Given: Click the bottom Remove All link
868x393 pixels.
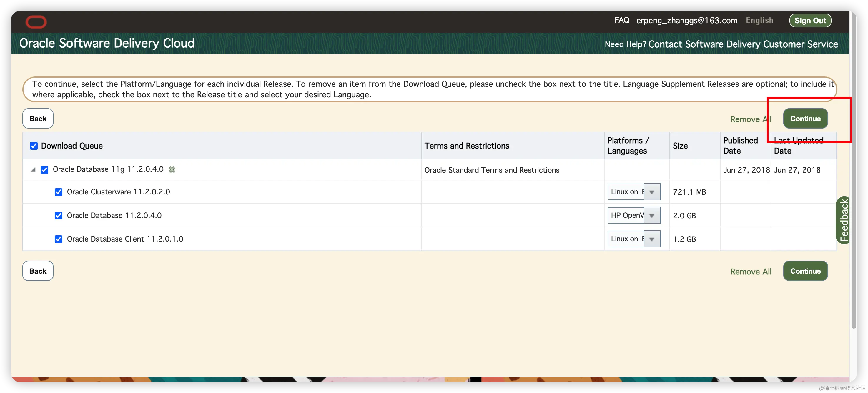Looking at the screenshot, I should coord(750,272).
